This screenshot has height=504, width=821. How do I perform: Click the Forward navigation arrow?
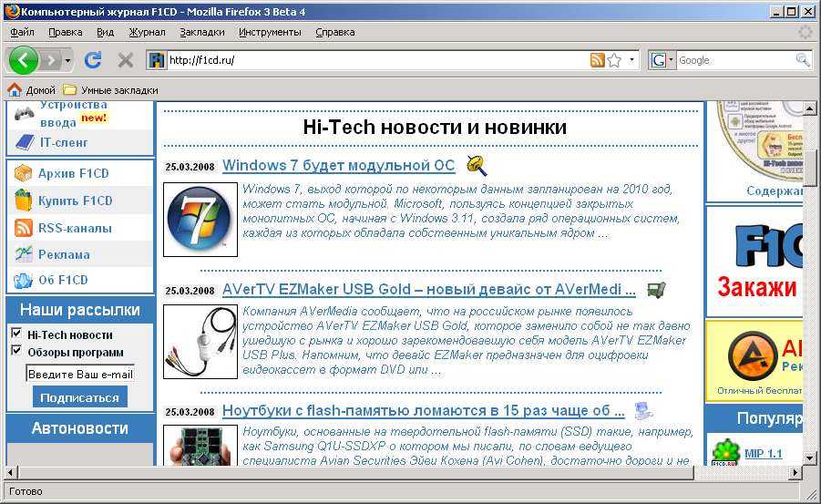click(51, 60)
